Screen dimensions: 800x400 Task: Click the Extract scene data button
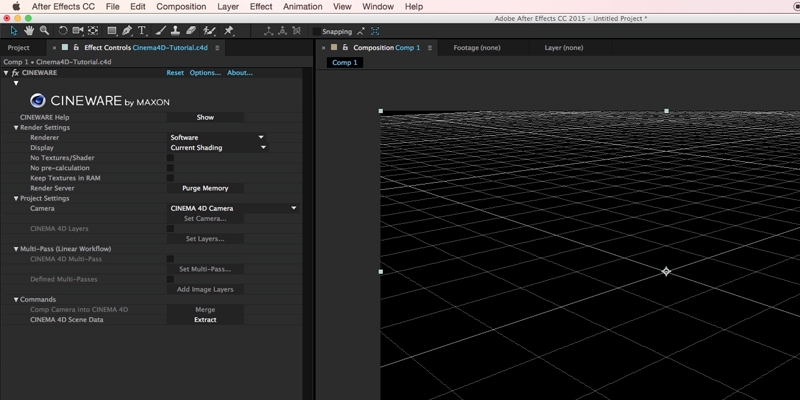tap(205, 320)
